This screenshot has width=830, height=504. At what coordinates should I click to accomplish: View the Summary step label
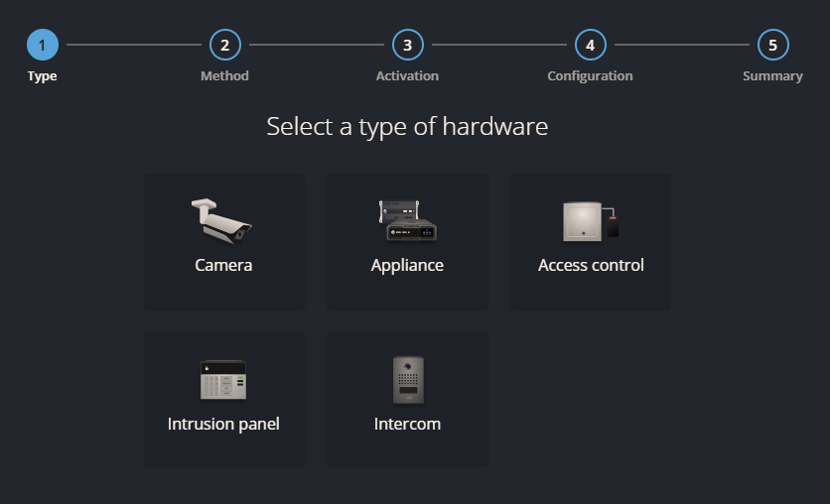(772, 76)
